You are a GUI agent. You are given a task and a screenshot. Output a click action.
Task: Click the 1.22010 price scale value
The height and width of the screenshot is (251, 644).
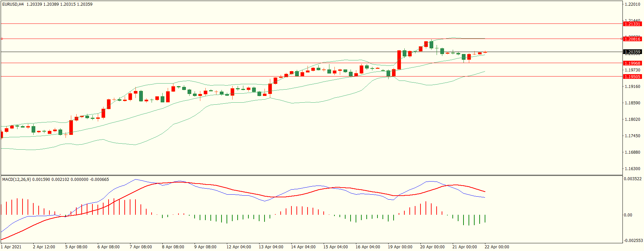(632, 4)
